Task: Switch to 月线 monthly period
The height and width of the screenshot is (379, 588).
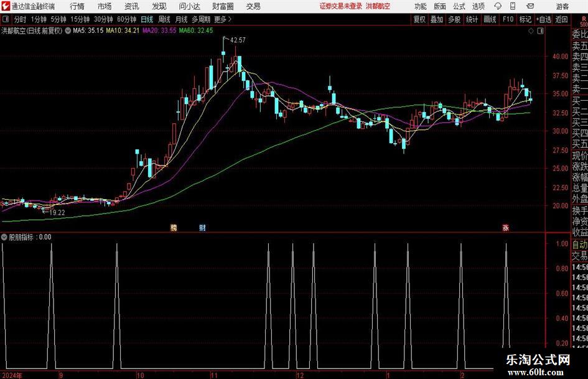Action: click(x=182, y=19)
